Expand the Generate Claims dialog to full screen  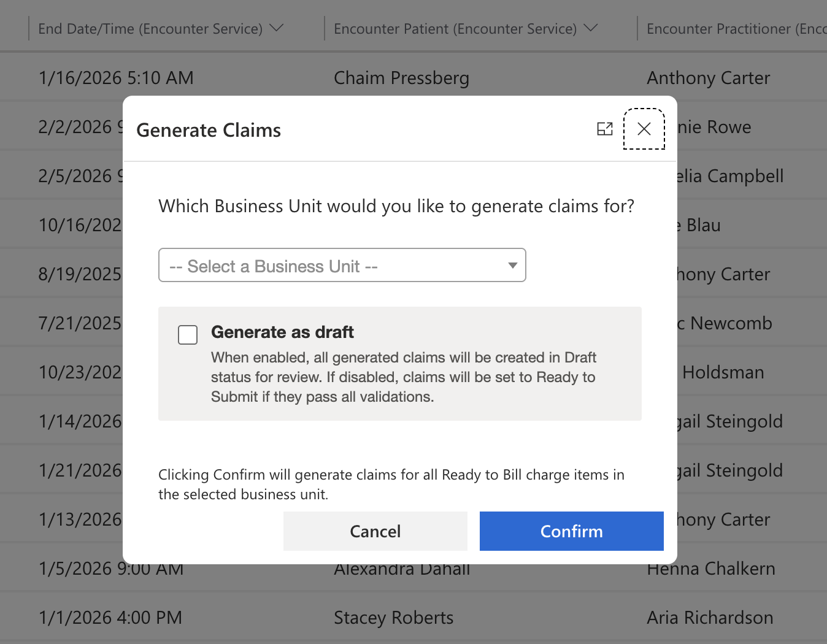click(605, 129)
